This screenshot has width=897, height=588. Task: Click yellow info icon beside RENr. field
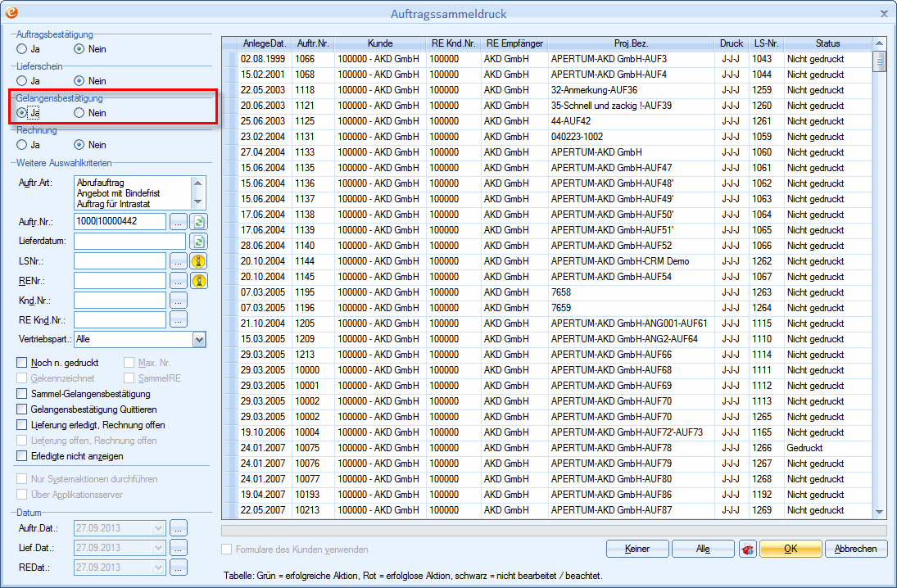pyautogui.click(x=198, y=281)
